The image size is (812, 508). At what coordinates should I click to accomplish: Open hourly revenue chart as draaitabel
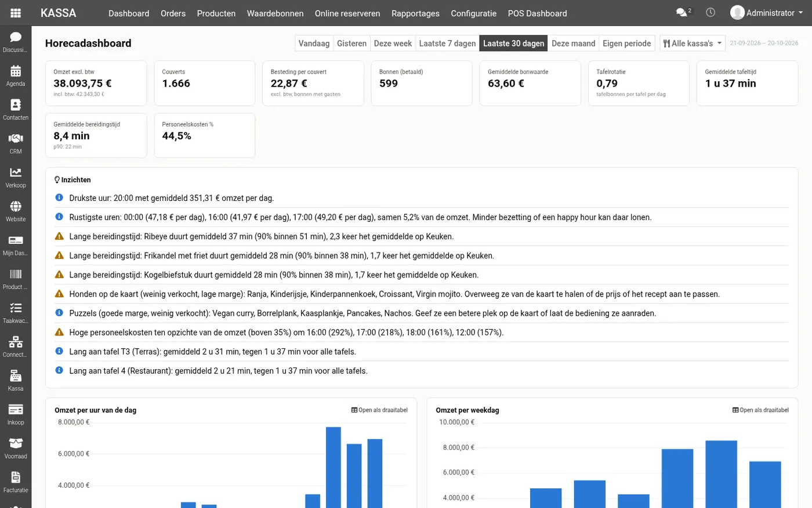pyautogui.click(x=379, y=410)
